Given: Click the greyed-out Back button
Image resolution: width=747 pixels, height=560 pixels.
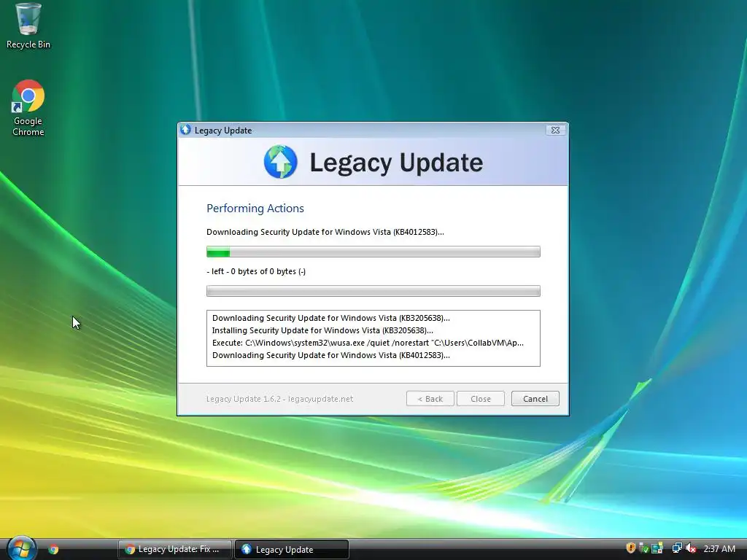Looking at the screenshot, I should click(x=430, y=399).
